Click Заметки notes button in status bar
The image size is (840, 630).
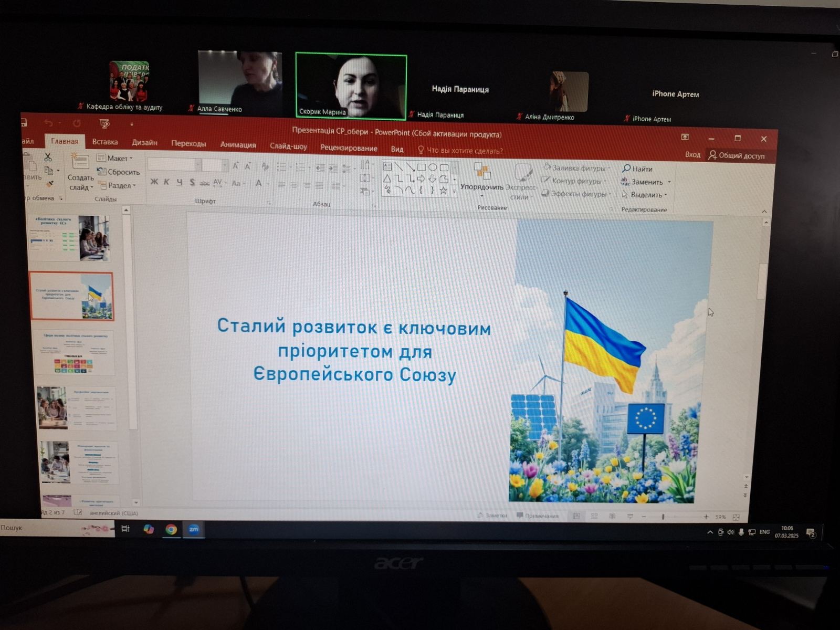[x=492, y=516]
